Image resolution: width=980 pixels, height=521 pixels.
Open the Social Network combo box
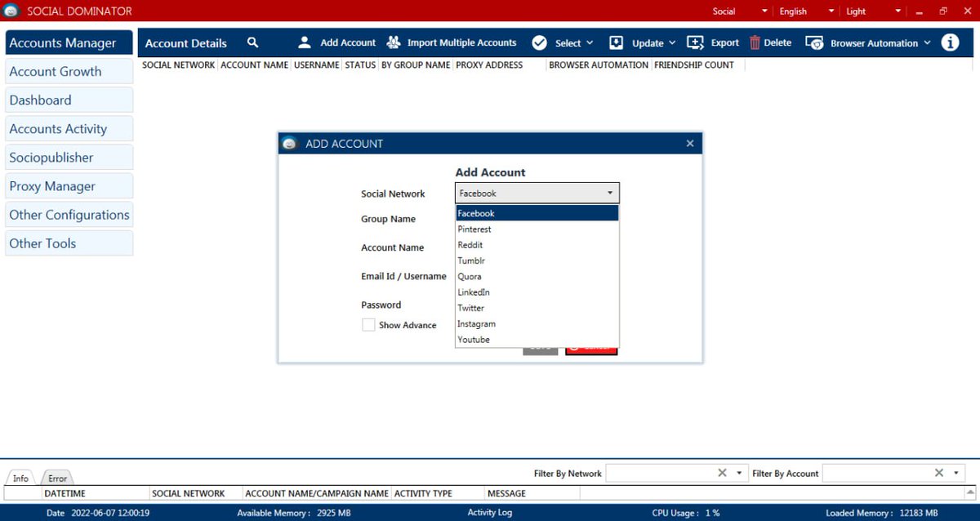point(537,194)
